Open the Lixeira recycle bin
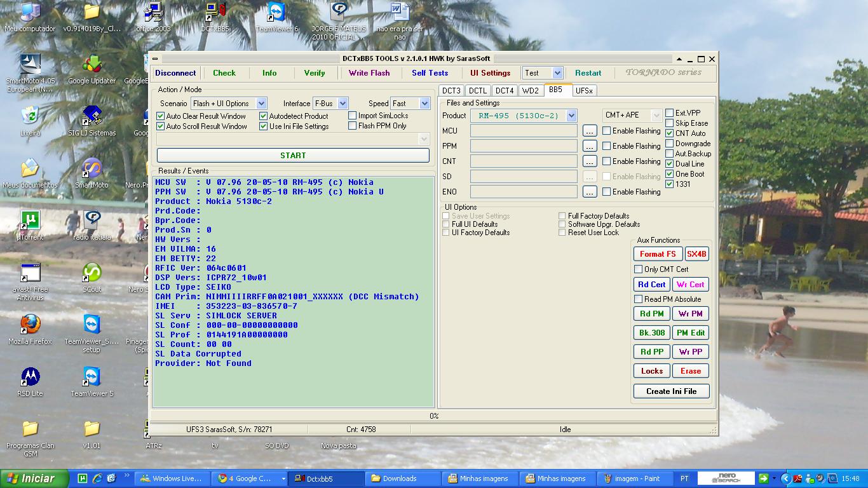Viewport: 868px width, 488px height. [x=30, y=121]
